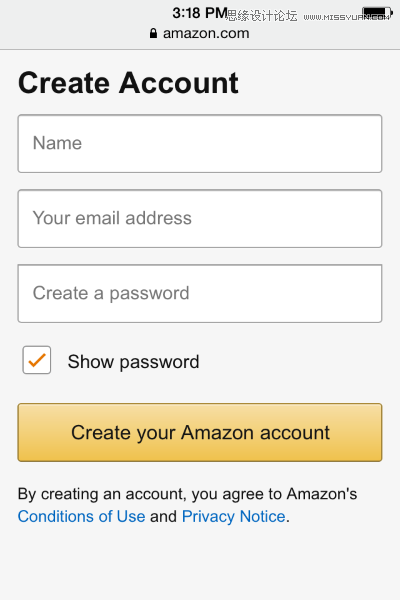Screen dimensions: 400x600
Task: Click Create your Amazon account button
Action: 200,432
